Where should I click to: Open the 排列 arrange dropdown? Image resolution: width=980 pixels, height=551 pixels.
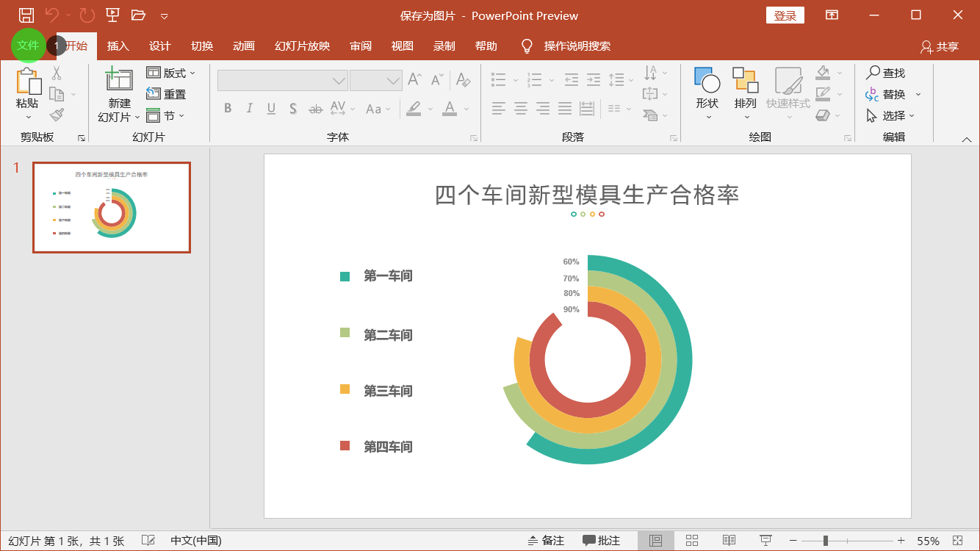pyautogui.click(x=746, y=93)
